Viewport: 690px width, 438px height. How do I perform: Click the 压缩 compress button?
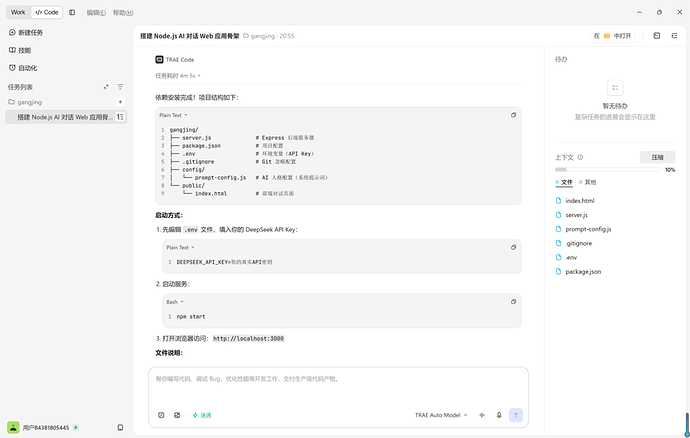click(657, 157)
